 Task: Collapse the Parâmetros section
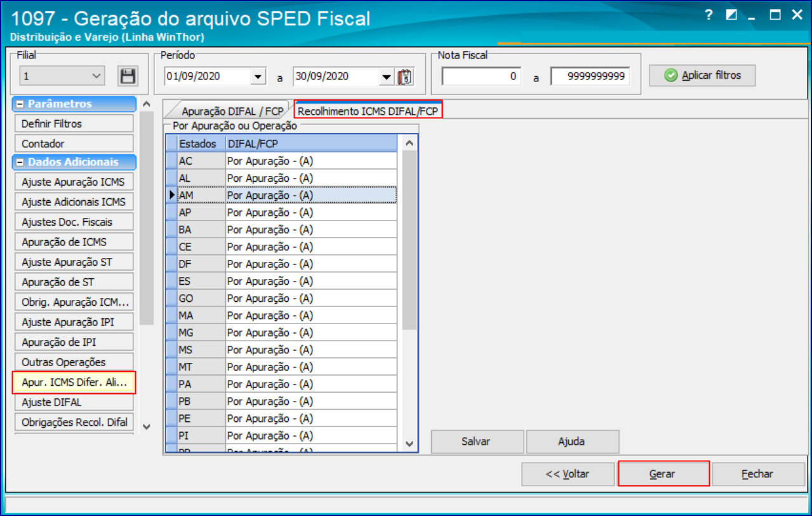coord(20,104)
